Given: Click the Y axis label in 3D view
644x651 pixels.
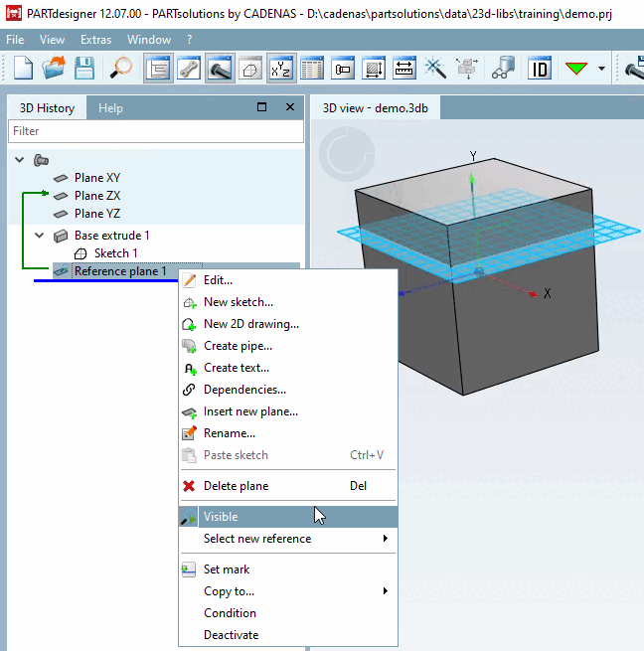Looking at the screenshot, I should pos(473,156).
